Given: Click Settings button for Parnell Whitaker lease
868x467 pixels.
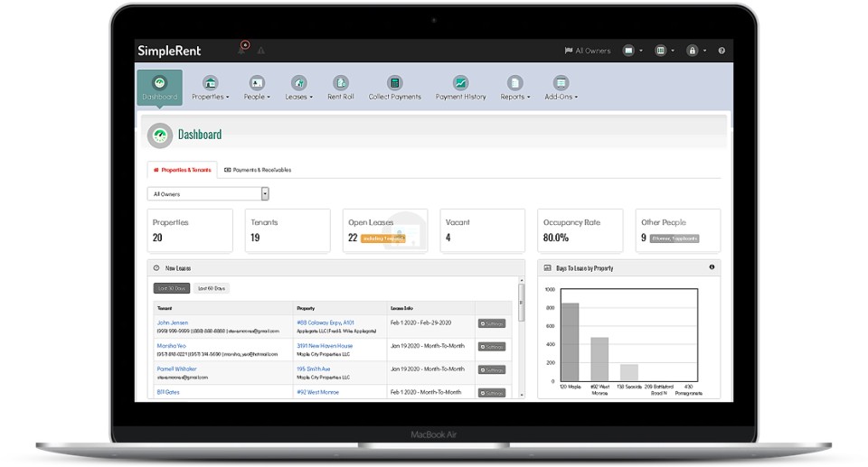Looking at the screenshot, I should click(492, 370).
